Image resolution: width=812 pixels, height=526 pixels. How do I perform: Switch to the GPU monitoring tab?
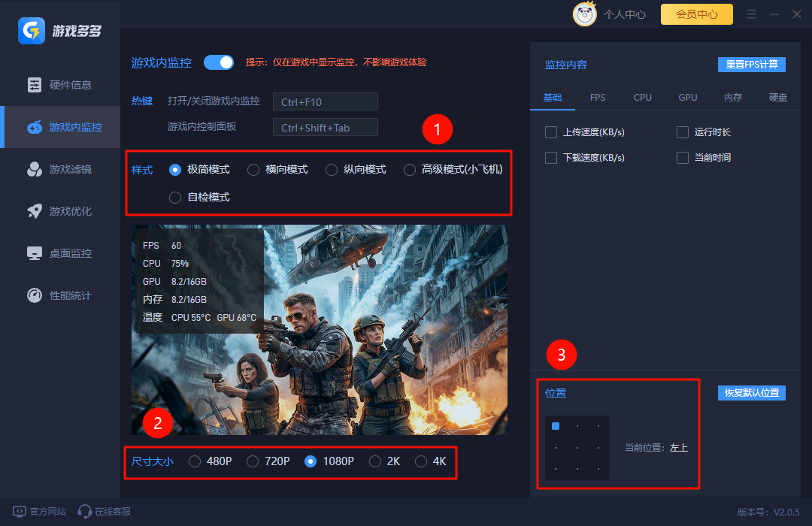point(687,97)
